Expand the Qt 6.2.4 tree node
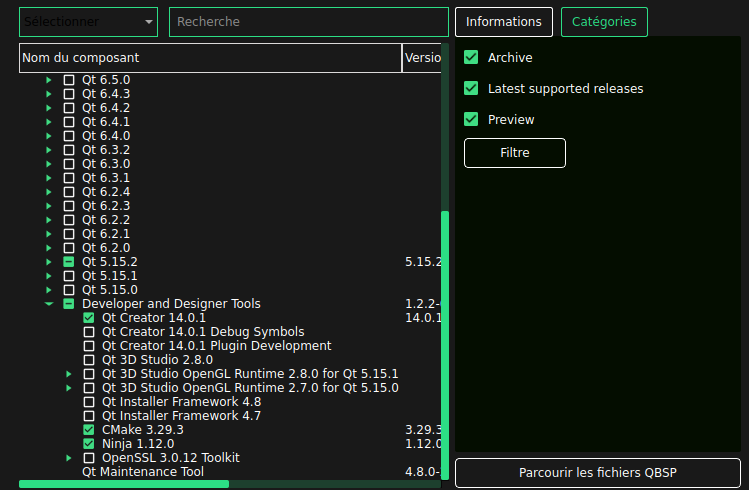 pos(49,192)
